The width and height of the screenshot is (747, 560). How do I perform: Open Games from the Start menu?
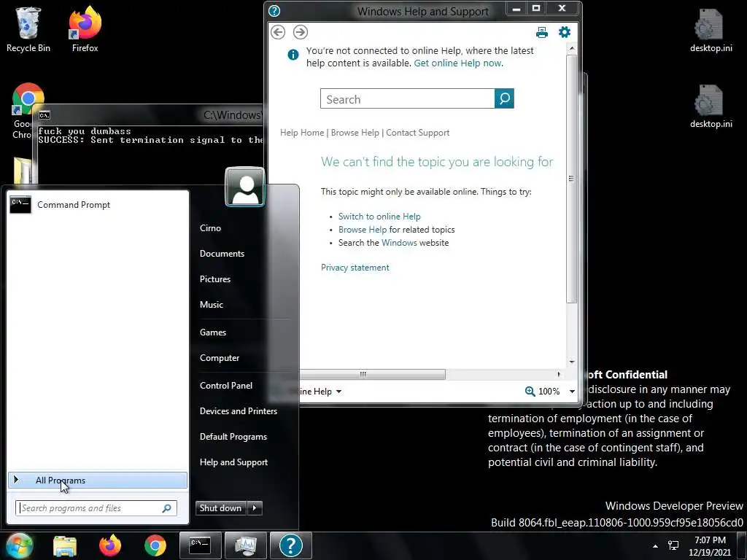[213, 332]
